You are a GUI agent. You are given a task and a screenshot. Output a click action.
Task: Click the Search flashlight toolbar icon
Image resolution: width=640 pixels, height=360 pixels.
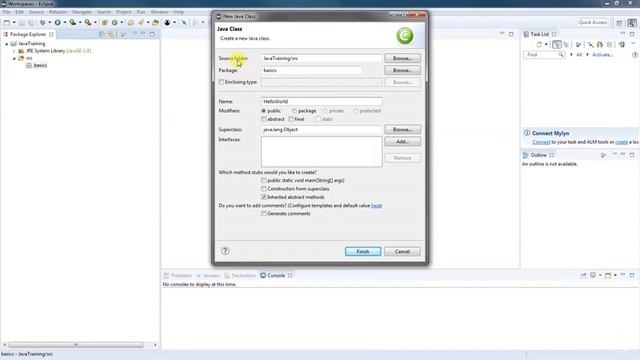[x=141, y=22]
